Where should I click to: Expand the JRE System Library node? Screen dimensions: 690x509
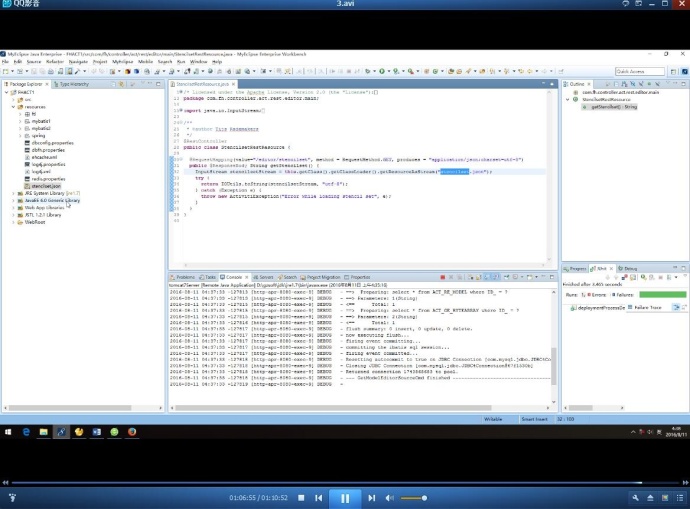click(13, 192)
